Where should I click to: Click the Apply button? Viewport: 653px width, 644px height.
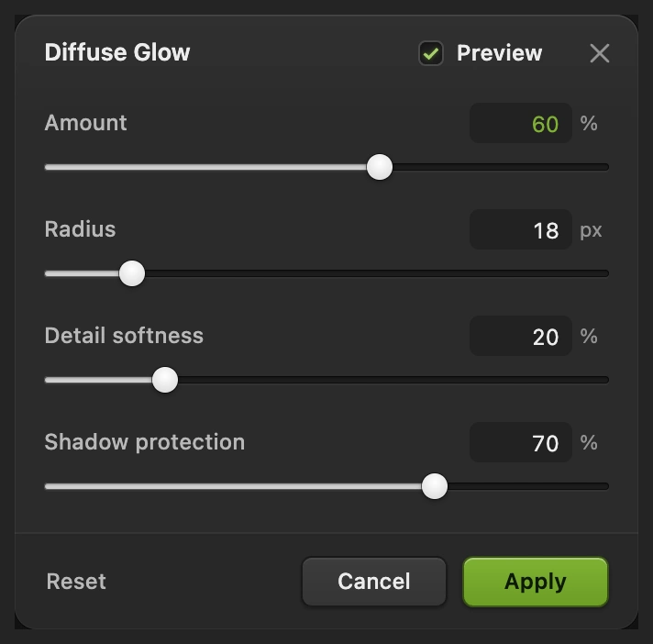[536, 582]
